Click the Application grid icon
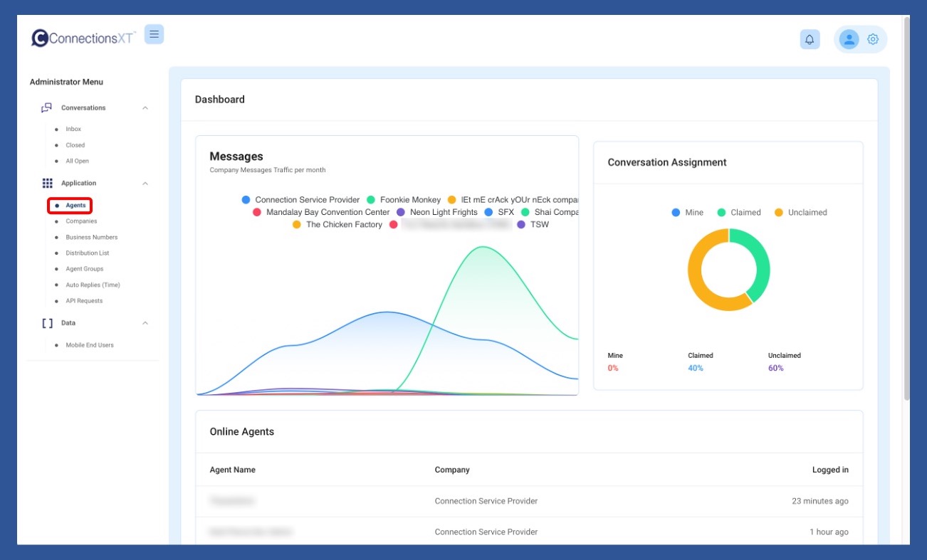The image size is (927, 560). 48,184
